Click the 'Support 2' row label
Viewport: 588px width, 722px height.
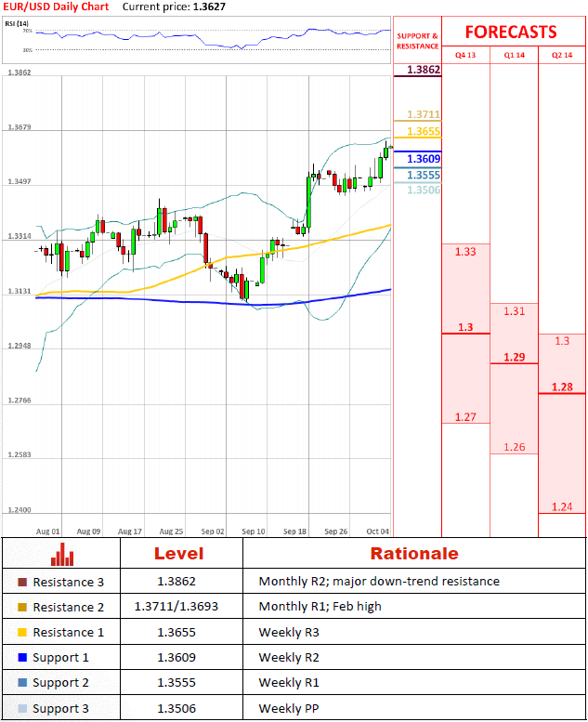tap(60, 683)
